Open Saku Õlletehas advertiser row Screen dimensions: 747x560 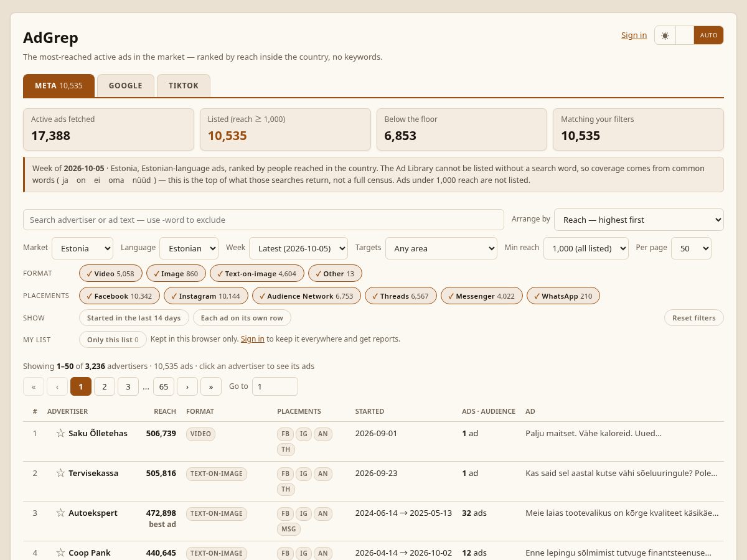[374, 441]
